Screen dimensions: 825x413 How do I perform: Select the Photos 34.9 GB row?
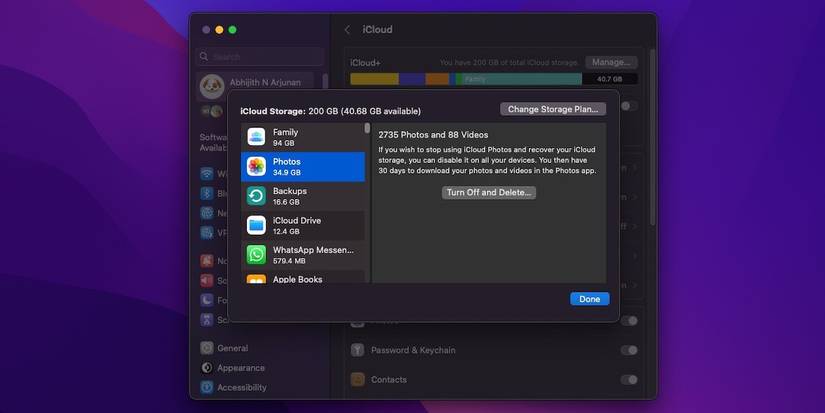[x=303, y=167]
